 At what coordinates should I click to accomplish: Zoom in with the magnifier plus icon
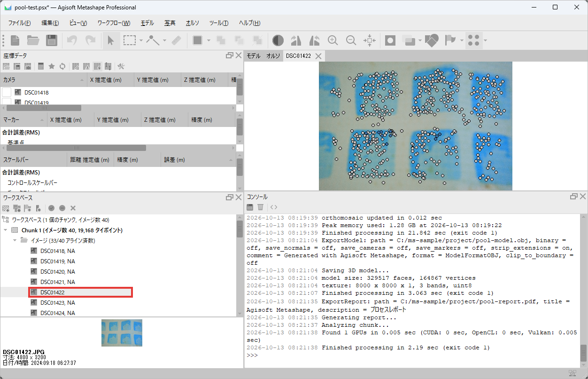(333, 40)
